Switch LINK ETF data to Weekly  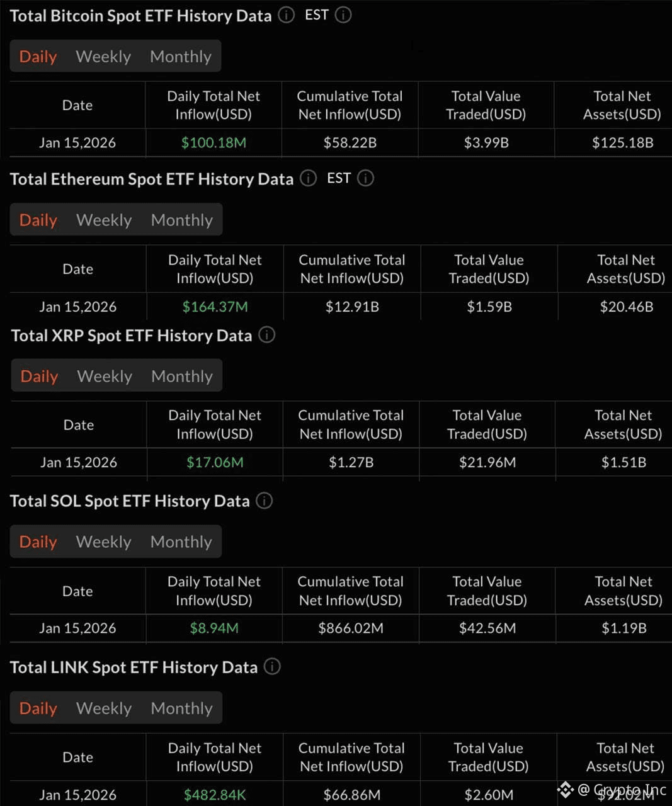point(104,708)
